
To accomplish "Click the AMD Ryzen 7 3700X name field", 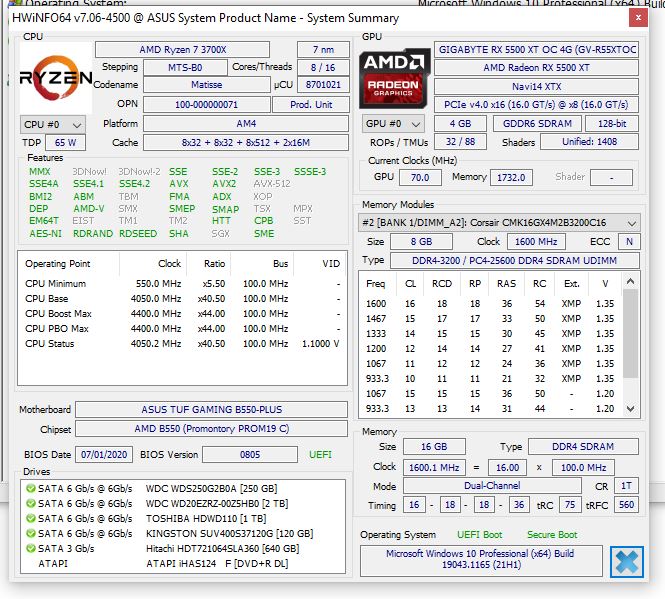I will click(x=182, y=50).
